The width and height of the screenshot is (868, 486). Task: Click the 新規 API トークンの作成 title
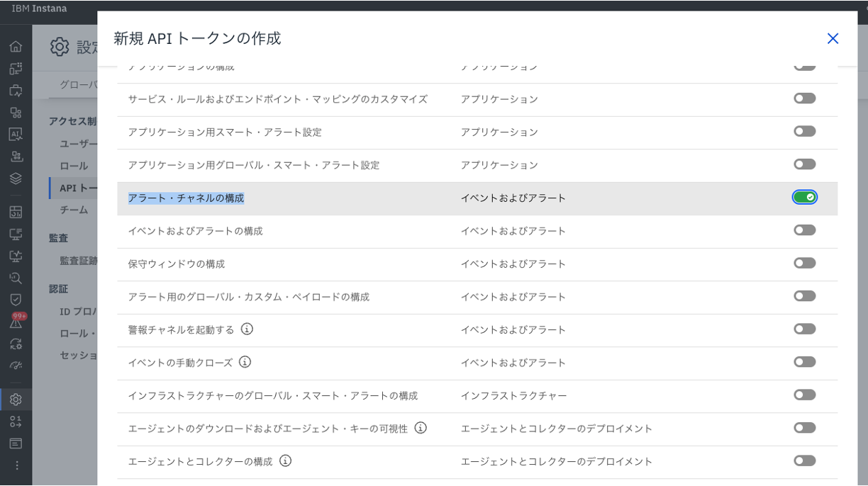pos(197,38)
